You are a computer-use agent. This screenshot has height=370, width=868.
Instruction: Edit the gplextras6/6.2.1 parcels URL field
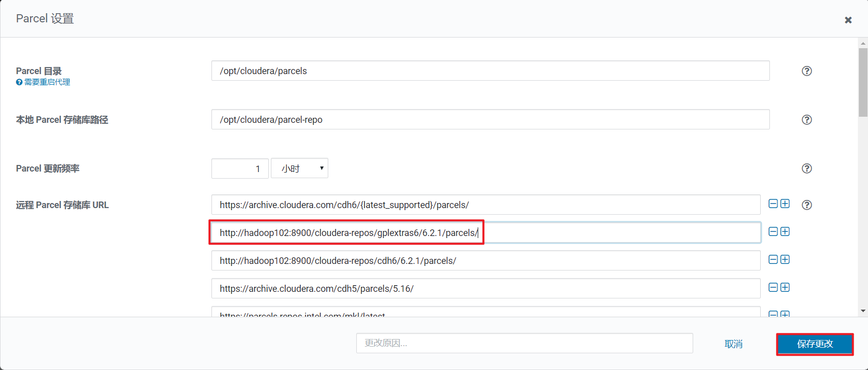(486, 232)
